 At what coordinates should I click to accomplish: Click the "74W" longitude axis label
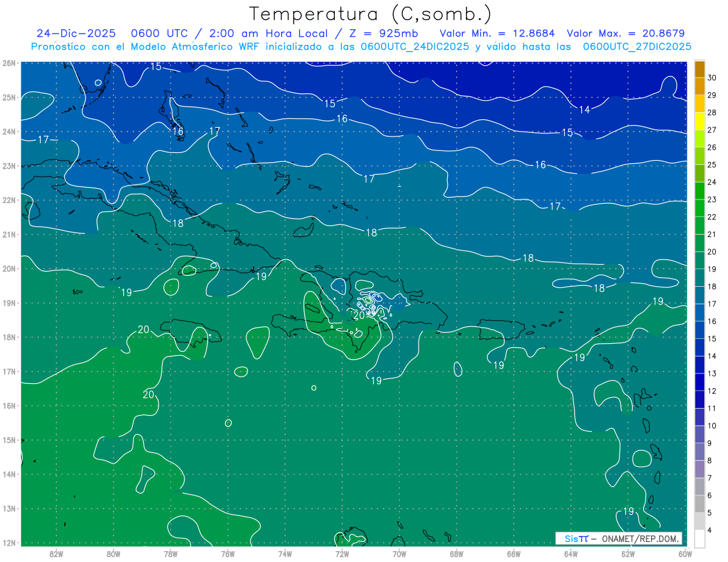tap(285, 554)
